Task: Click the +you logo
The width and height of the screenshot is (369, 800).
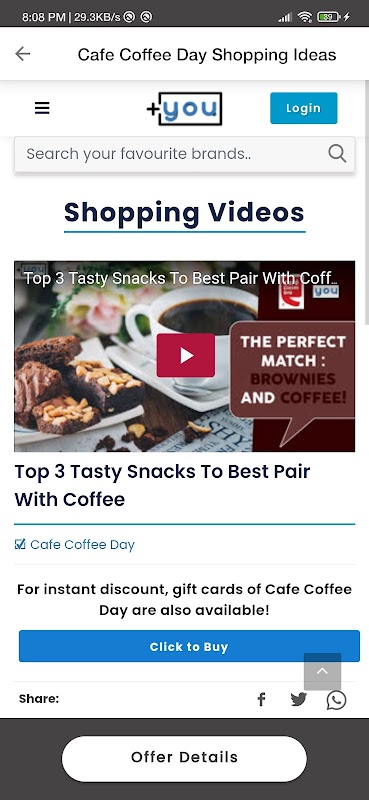Action: pyautogui.click(x=184, y=108)
